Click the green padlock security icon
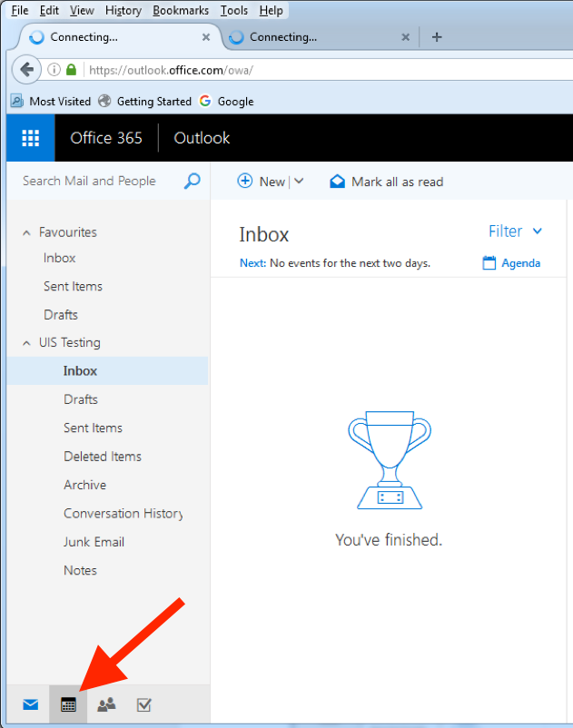Screen dimensions: 573x728 point(71,70)
